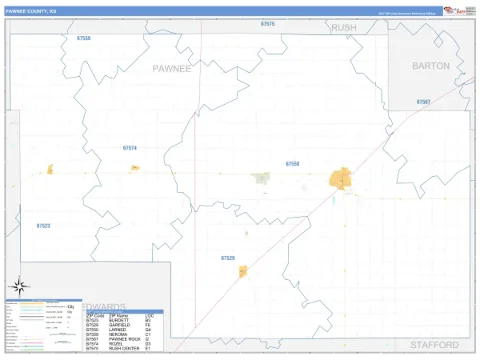Image resolution: width=480 pixels, height=360 pixels.
Task: Click the PAWNEE ROCK row in the ZIP table
Action: [x=125, y=339]
